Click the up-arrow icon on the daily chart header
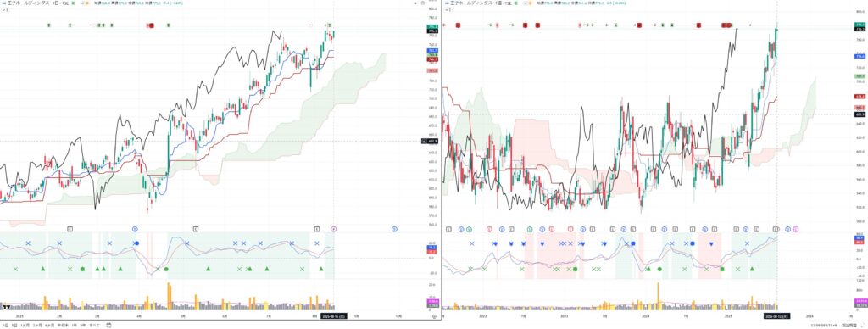Image resolution: width=868 pixels, height=329 pixels. 415,3
